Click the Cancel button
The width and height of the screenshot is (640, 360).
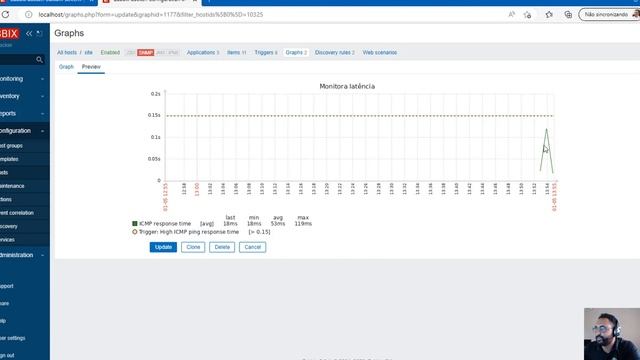[253, 247]
